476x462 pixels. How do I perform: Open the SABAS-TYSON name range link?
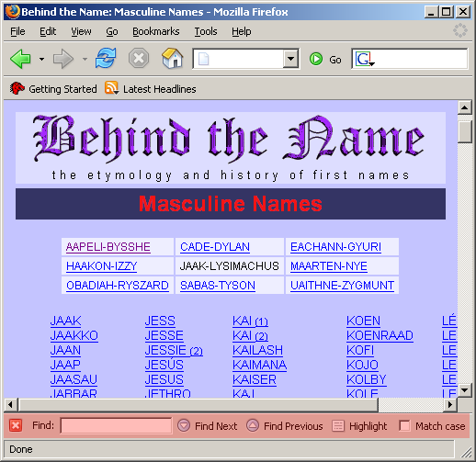[x=218, y=286]
